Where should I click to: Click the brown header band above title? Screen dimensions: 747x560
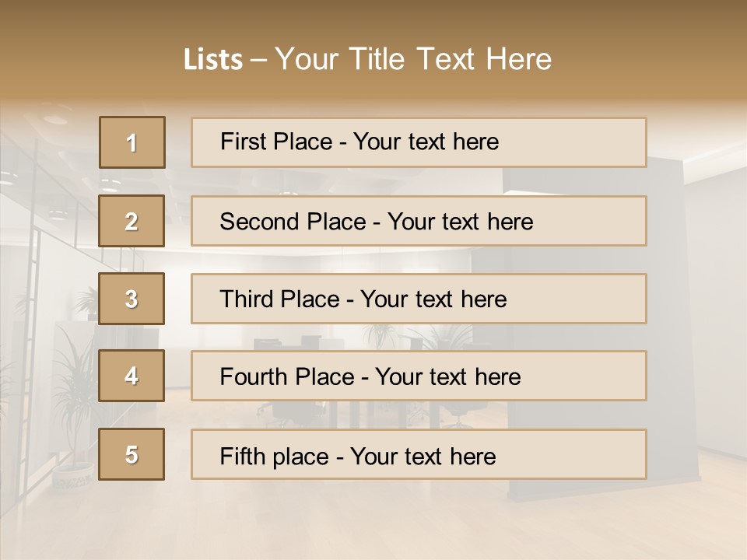tap(373, 19)
